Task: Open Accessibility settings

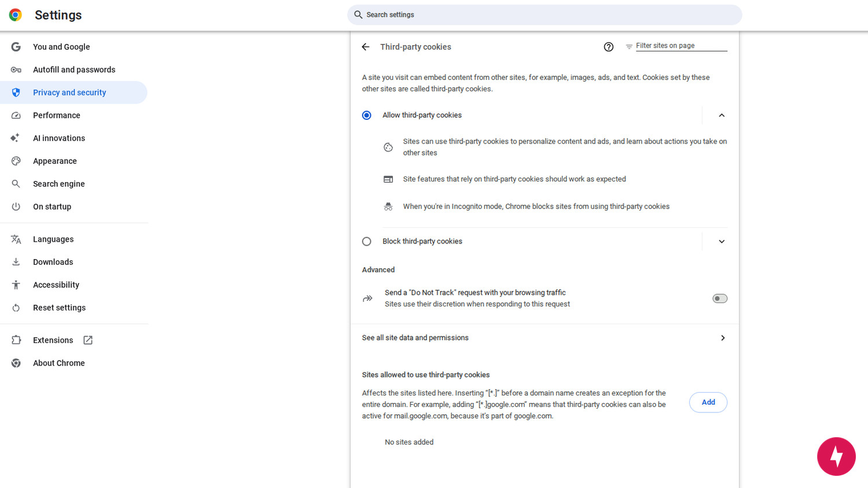Action: [73, 285]
